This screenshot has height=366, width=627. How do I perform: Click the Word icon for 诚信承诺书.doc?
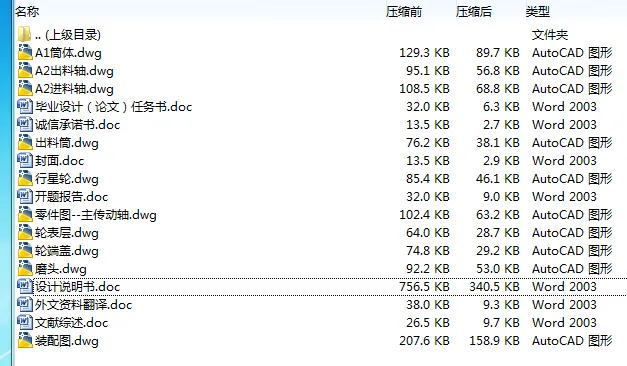(x=25, y=124)
